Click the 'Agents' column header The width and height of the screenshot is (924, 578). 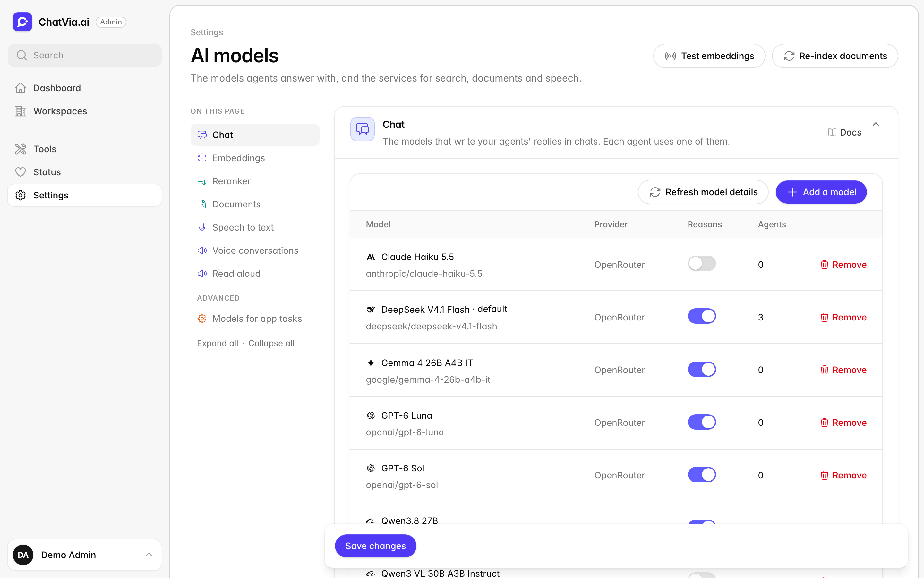coord(772,224)
